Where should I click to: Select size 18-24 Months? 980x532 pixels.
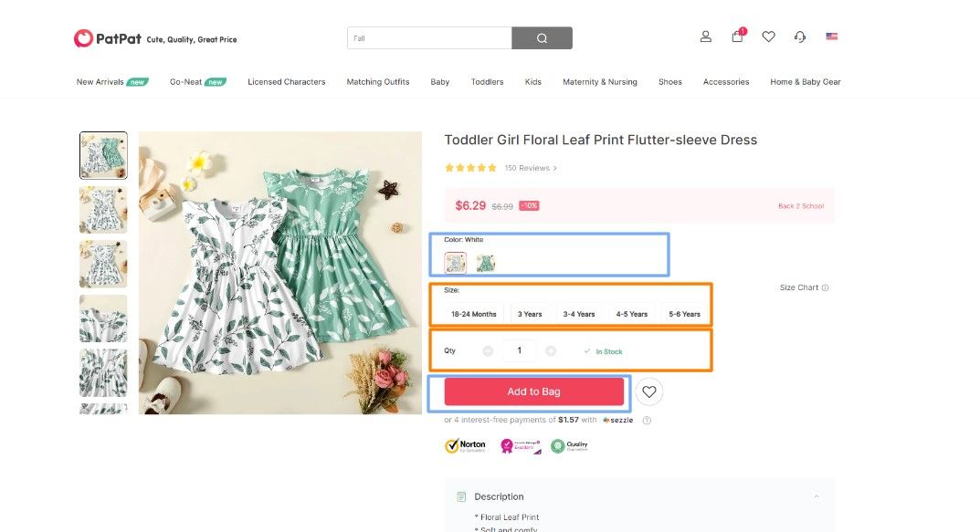[x=474, y=314]
